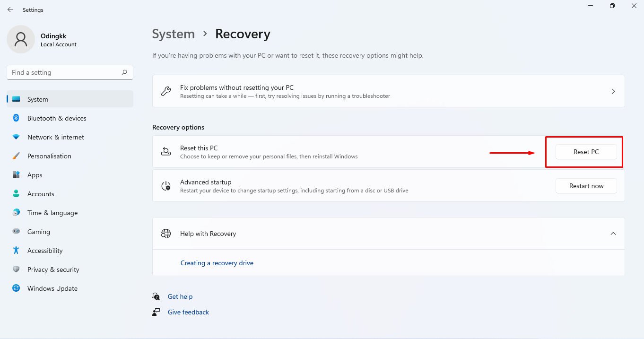This screenshot has width=644, height=339.
Task: Open the Creating a recovery drive link
Action: point(217,262)
